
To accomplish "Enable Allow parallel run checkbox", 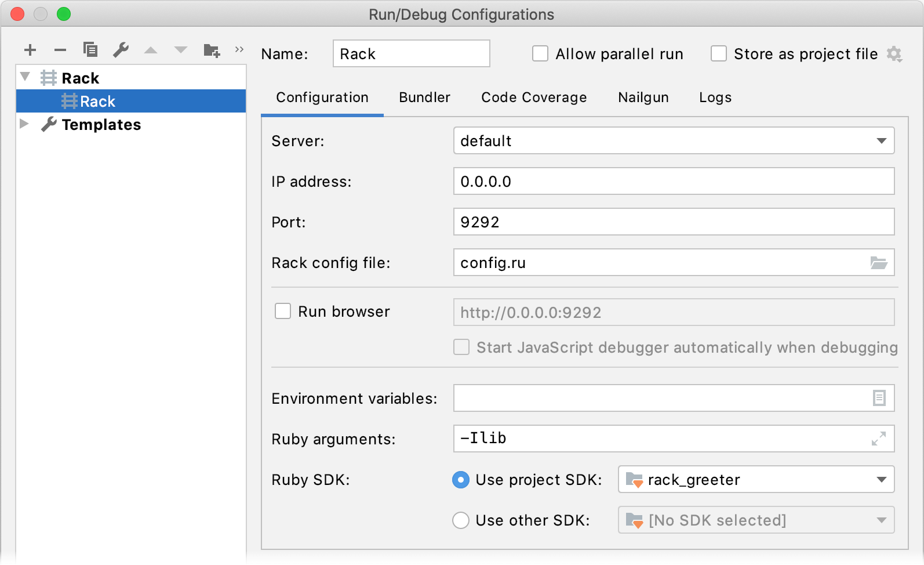I will pyautogui.click(x=540, y=54).
